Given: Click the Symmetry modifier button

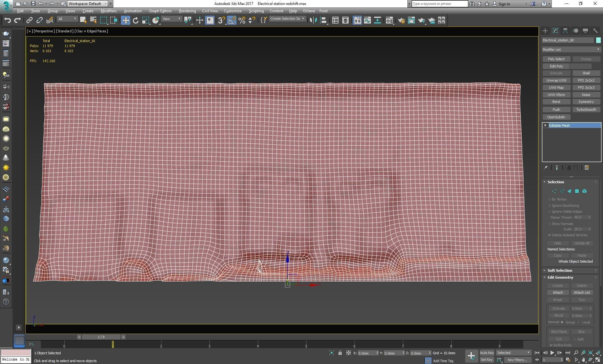Looking at the screenshot, I should pyautogui.click(x=586, y=102).
